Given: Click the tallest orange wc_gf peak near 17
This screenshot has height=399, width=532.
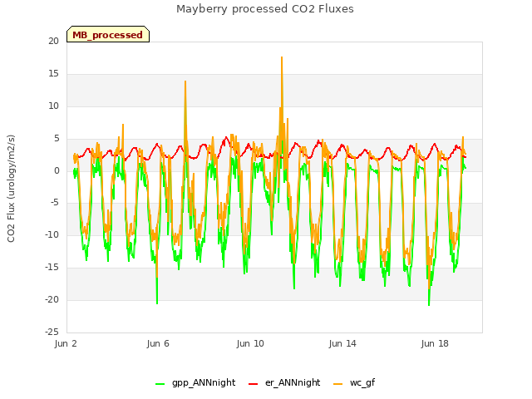Looking at the screenshot, I should 282,57.
